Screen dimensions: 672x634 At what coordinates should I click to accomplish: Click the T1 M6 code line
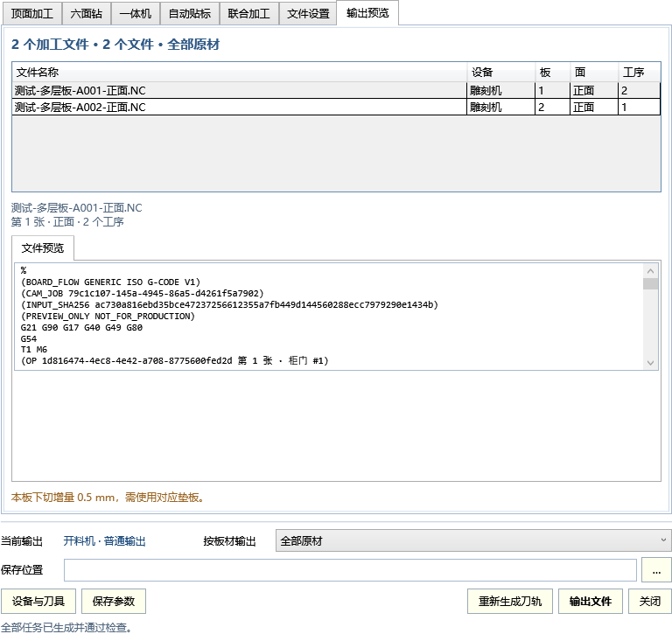(x=34, y=350)
